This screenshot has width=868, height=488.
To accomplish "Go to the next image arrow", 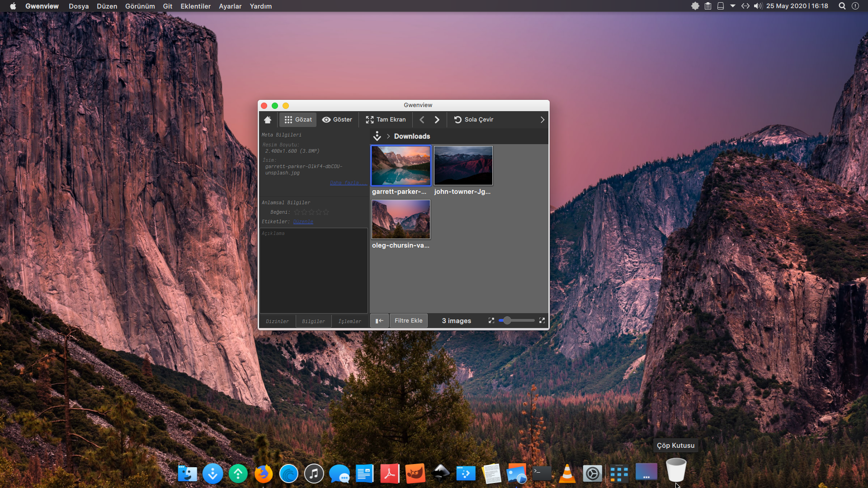I will coord(437,120).
